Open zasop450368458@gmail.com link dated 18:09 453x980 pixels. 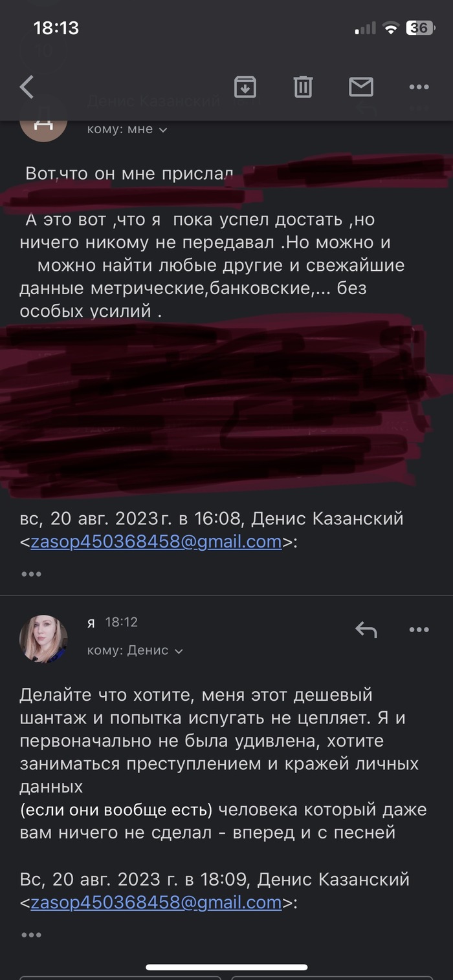(x=156, y=902)
